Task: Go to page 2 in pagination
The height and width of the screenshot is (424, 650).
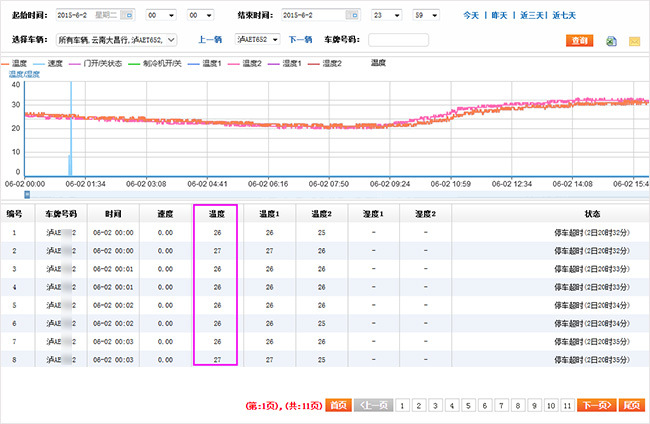Action: pyautogui.click(x=419, y=405)
